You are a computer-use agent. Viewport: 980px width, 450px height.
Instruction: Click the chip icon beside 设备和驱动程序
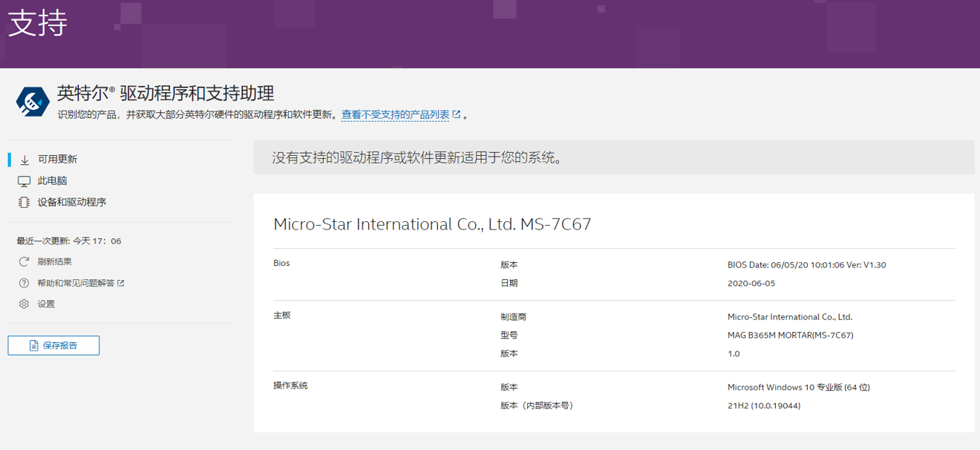point(24,203)
